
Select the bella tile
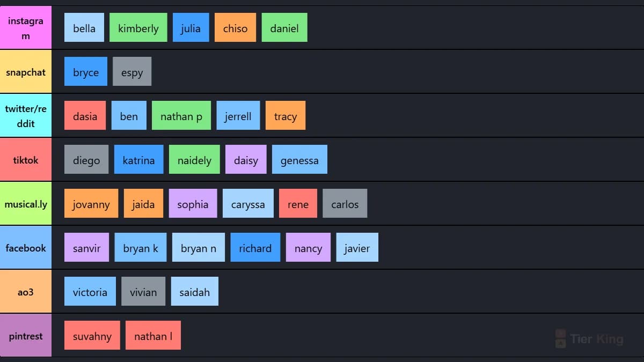click(84, 28)
